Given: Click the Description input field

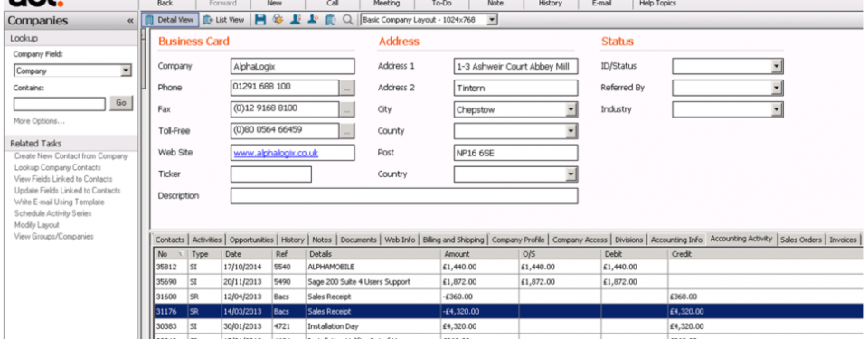Looking at the screenshot, I should click(x=404, y=196).
